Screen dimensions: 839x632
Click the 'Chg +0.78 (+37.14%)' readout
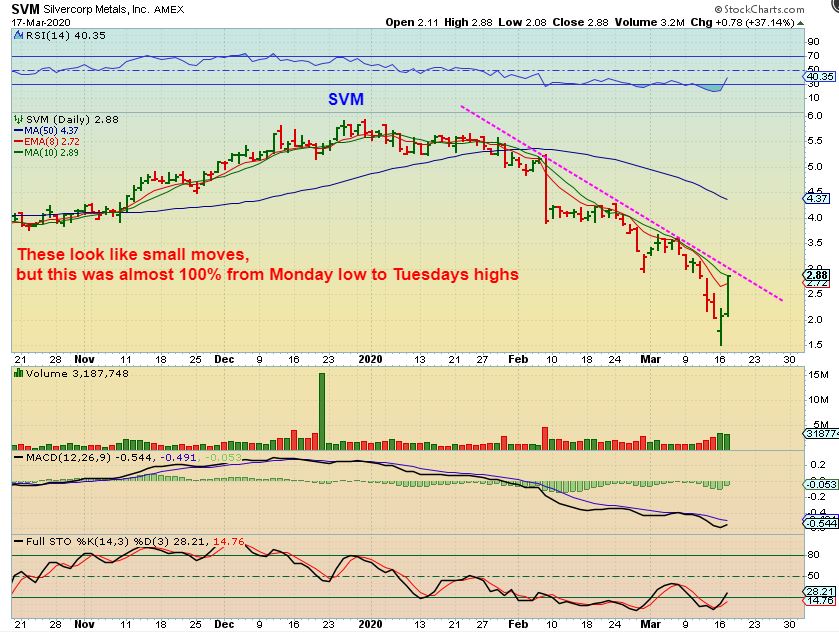tap(742, 22)
